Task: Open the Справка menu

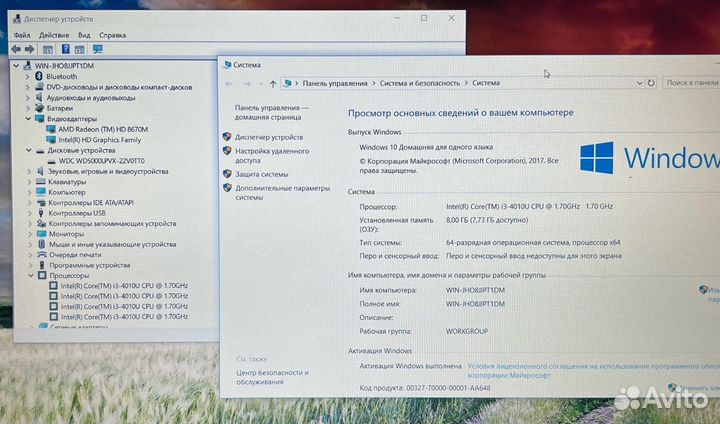Action: [x=112, y=35]
